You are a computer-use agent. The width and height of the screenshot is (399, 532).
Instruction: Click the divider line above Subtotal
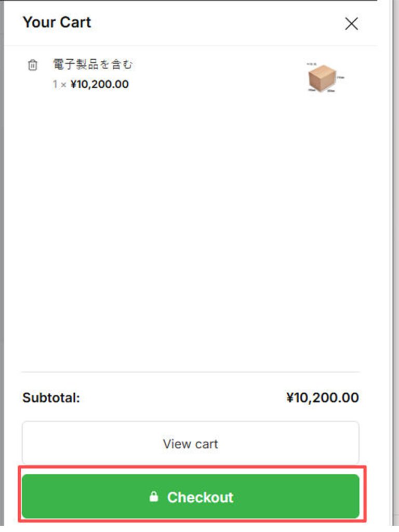click(191, 372)
